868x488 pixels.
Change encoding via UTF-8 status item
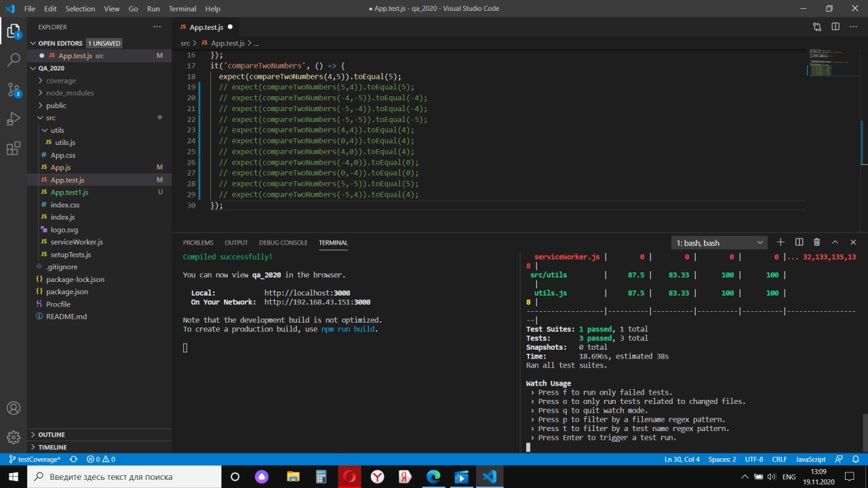pyautogui.click(x=754, y=459)
